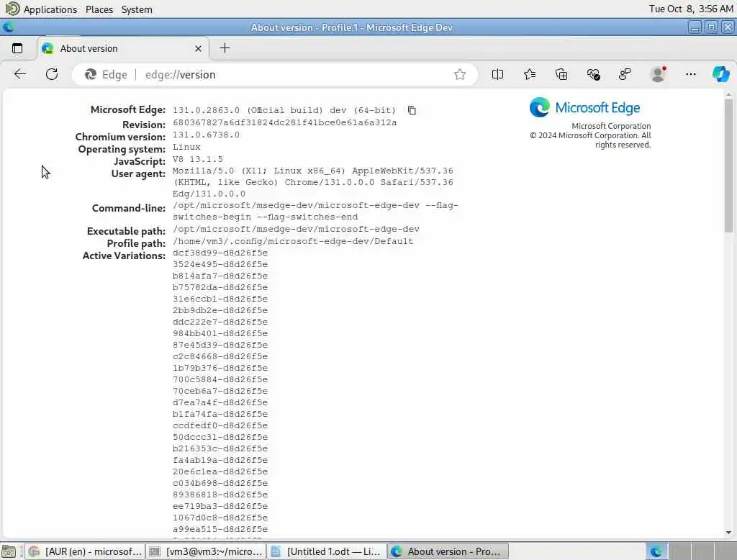Click variation 3524e495-d8d26f5e

(220, 265)
